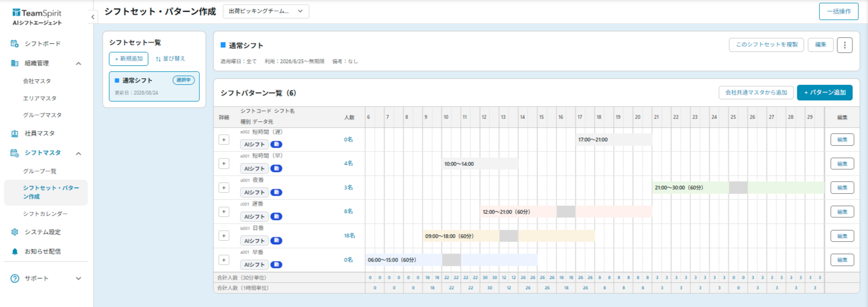Open the 出荷ピッキングチーム dropdown
The width and height of the screenshot is (868, 307).
(266, 11)
